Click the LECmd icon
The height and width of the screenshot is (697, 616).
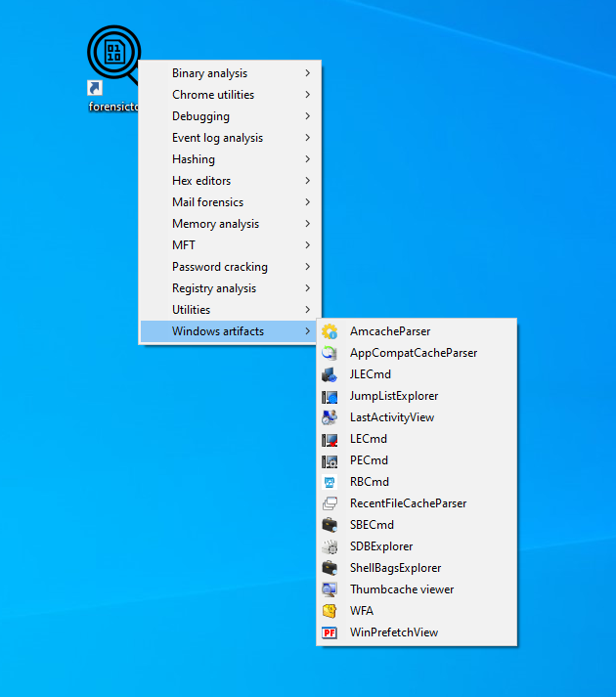pyautogui.click(x=330, y=439)
